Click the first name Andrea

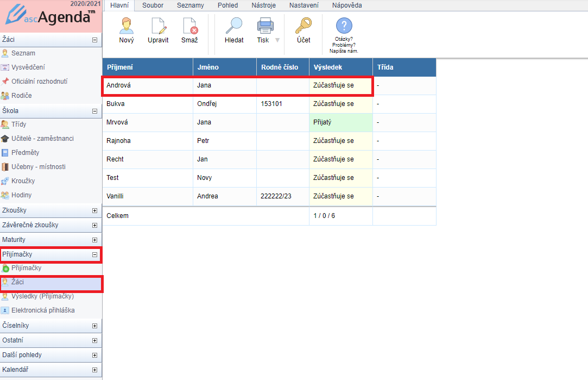[207, 196]
